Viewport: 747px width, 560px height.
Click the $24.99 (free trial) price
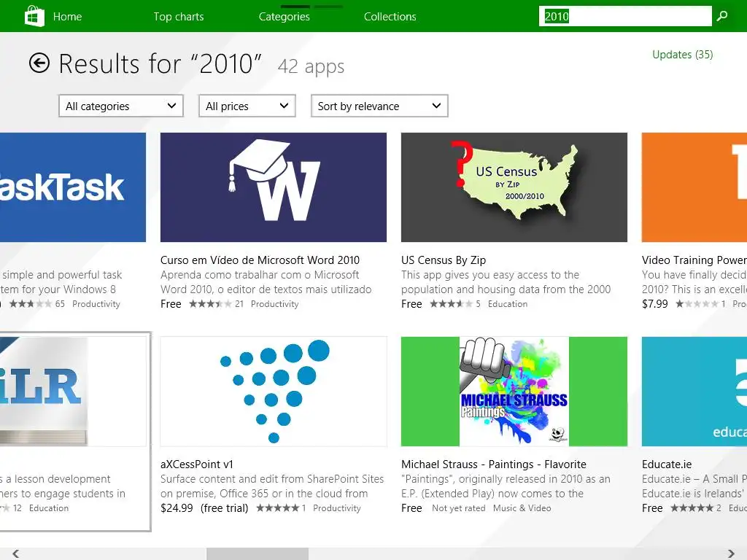coord(204,508)
